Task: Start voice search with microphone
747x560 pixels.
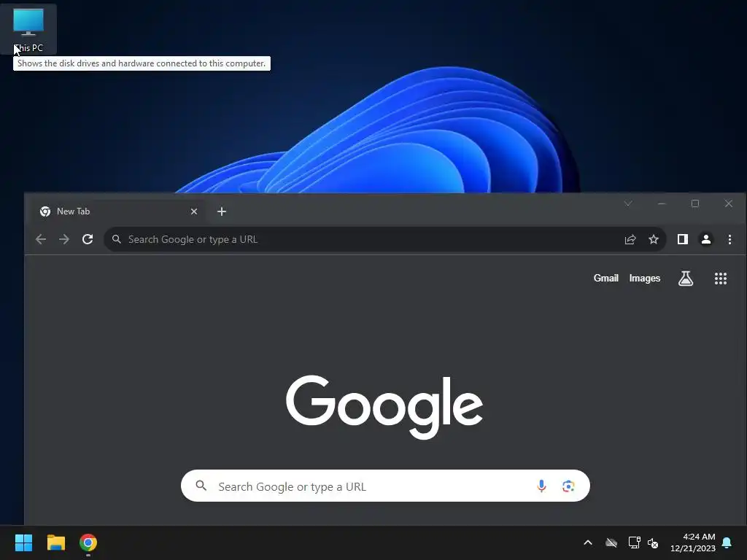Action: point(541,486)
